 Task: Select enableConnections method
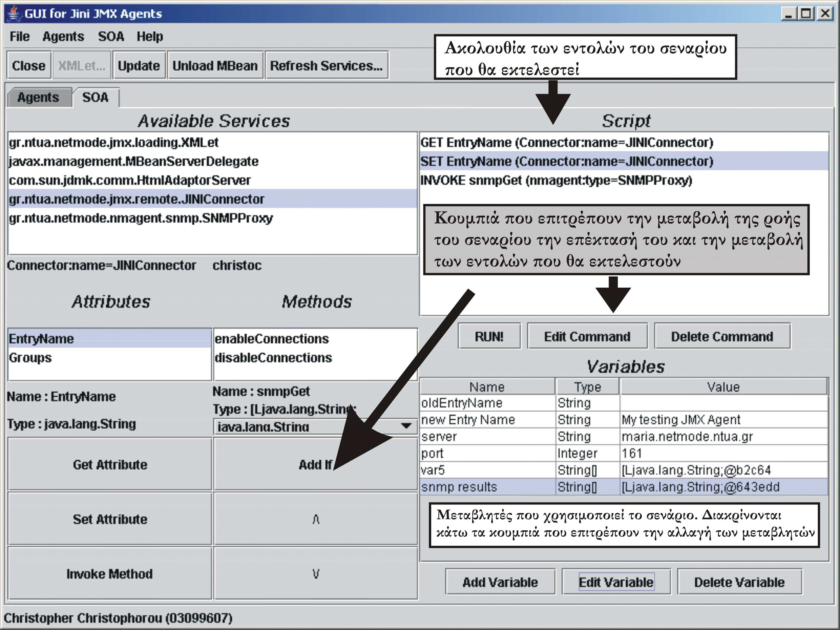pyautogui.click(x=315, y=338)
